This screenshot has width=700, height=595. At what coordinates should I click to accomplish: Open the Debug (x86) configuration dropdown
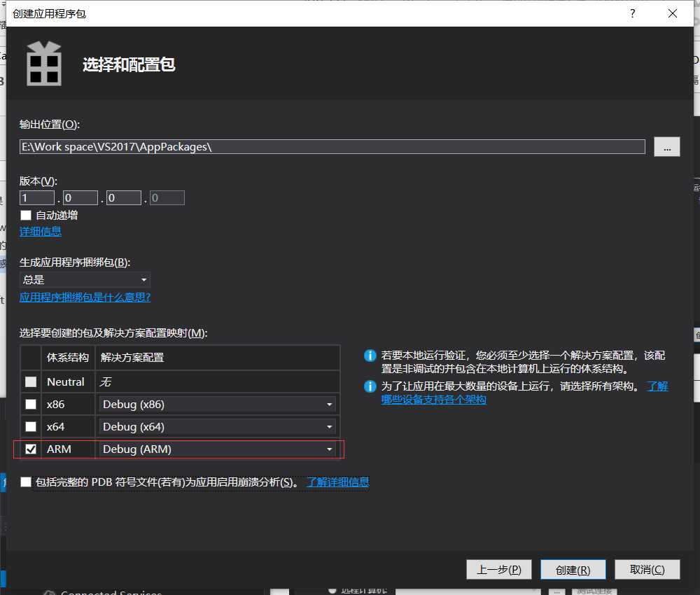click(217, 404)
